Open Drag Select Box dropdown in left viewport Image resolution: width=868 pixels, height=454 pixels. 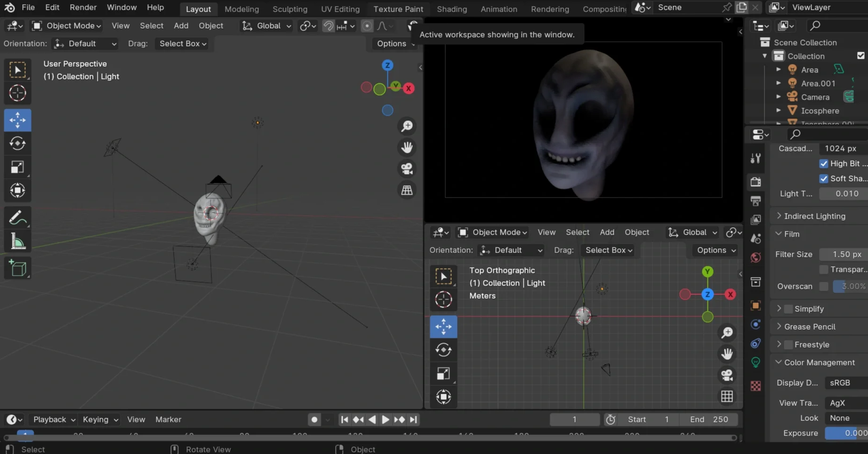point(183,44)
